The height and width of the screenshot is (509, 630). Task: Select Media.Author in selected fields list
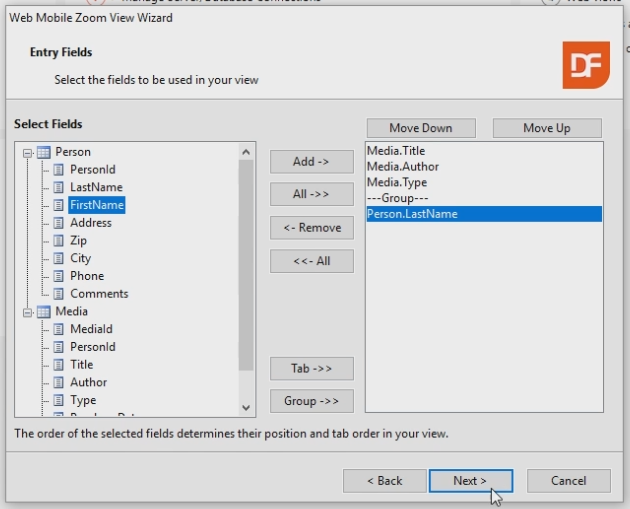tap(402, 167)
